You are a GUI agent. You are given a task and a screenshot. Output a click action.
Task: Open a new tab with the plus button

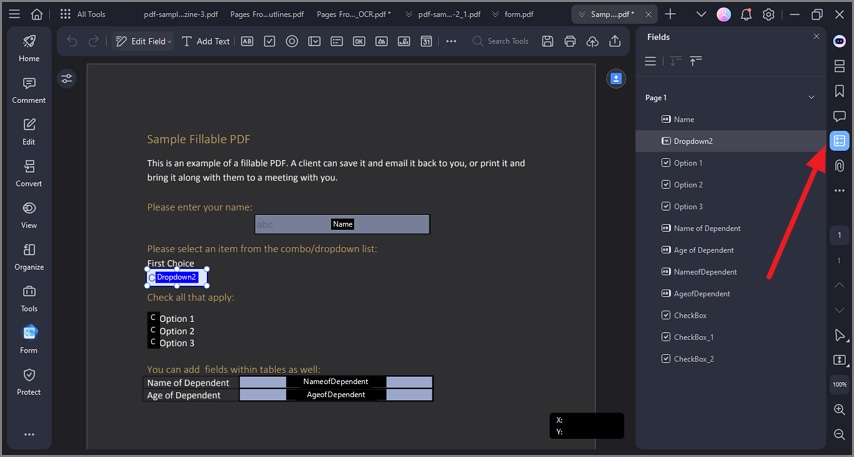tap(670, 15)
